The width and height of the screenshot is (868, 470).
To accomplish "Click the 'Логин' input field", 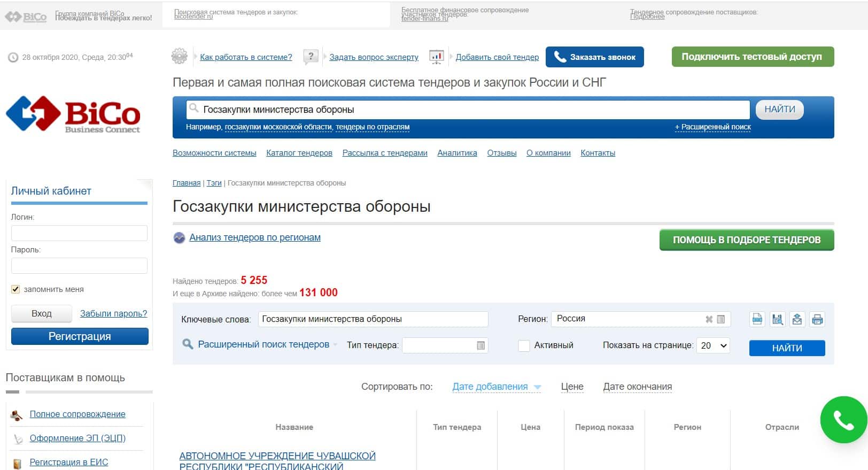I will 79,233.
